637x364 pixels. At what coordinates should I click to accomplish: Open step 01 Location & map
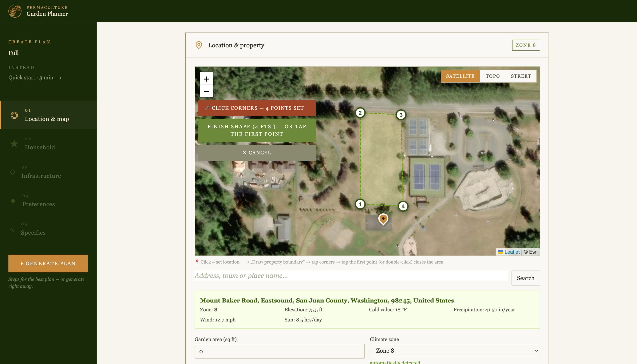click(48, 115)
